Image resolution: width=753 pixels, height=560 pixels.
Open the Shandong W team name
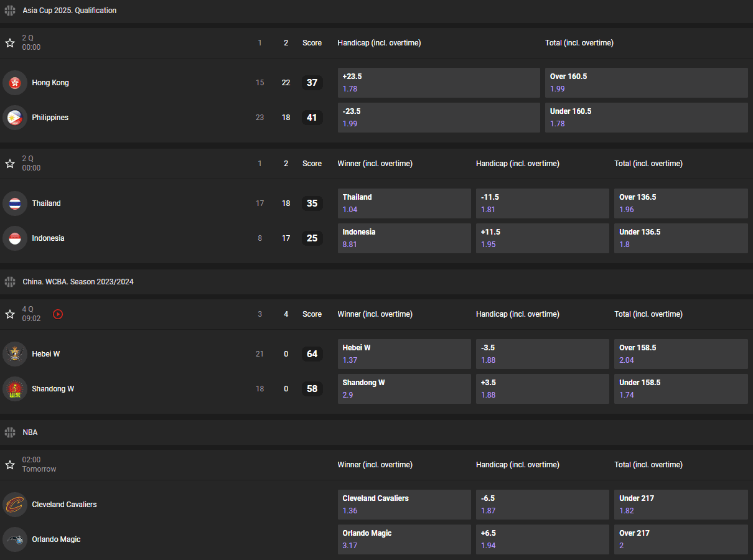(x=53, y=389)
